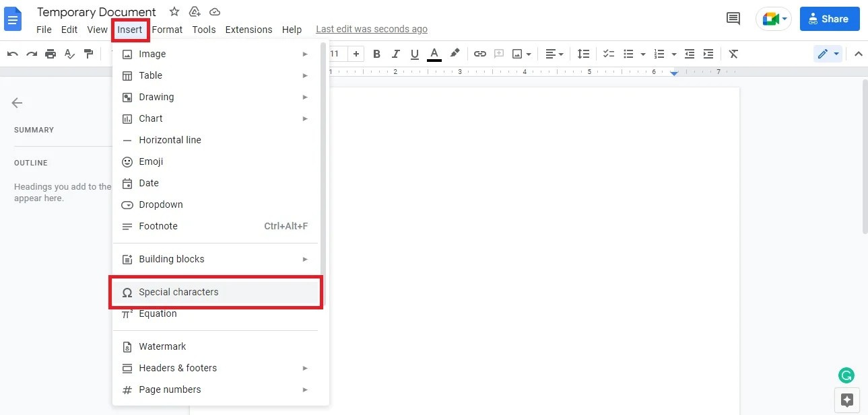Star the Temporary Document
868x415 pixels.
point(173,11)
